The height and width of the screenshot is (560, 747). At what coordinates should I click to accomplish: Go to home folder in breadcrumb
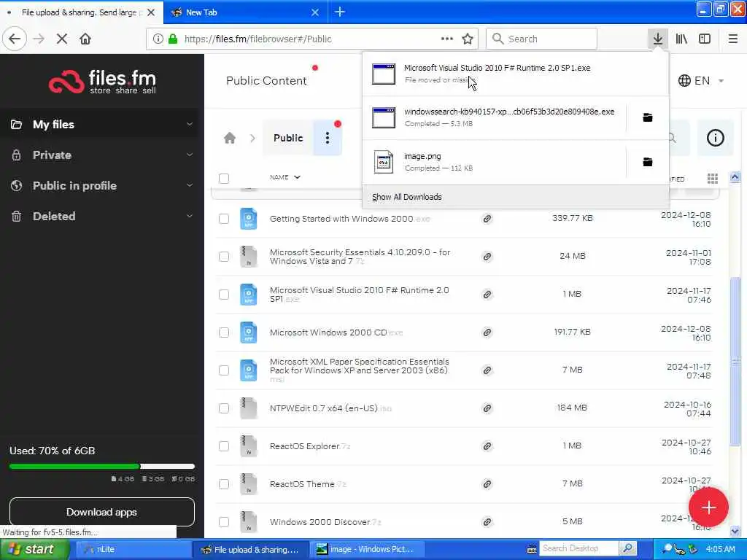(230, 138)
